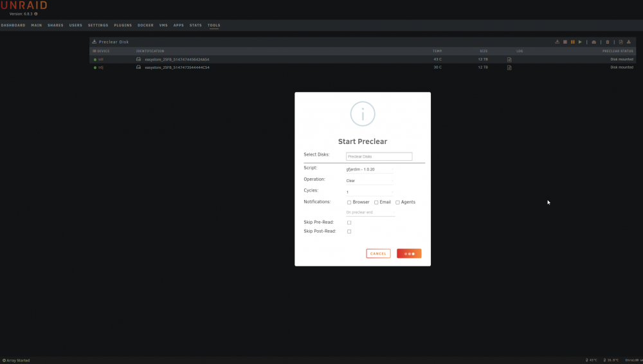Click the first disk icon in Preclear toolbar
This screenshot has width=643, height=364.
(557, 42)
